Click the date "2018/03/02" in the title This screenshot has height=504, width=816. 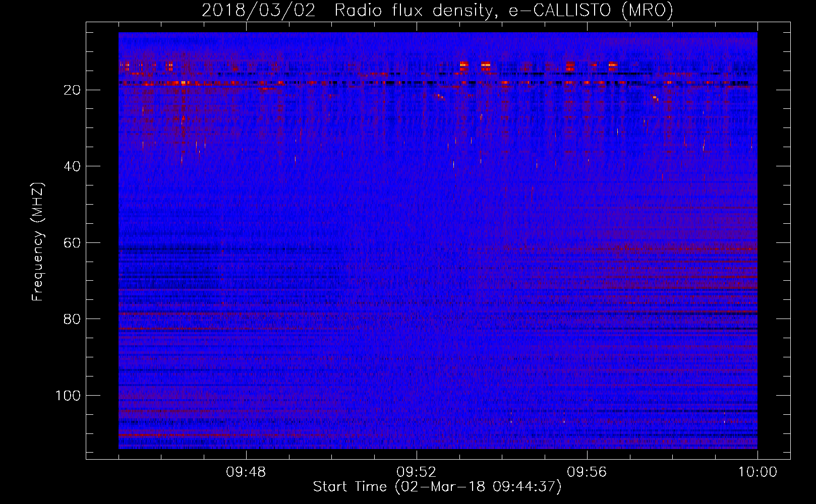(x=259, y=10)
